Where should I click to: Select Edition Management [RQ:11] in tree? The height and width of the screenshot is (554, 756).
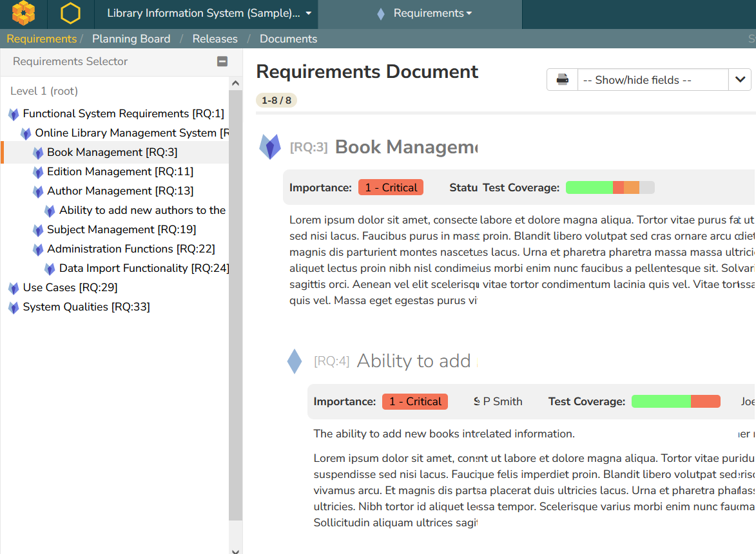[120, 171]
